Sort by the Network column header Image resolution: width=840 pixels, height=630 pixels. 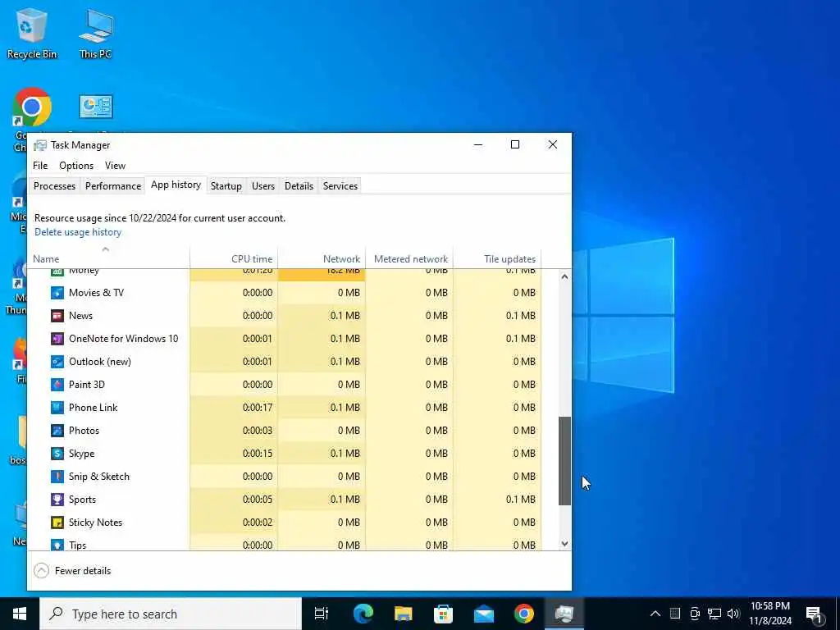pyautogui.click(x=322, y=258)
